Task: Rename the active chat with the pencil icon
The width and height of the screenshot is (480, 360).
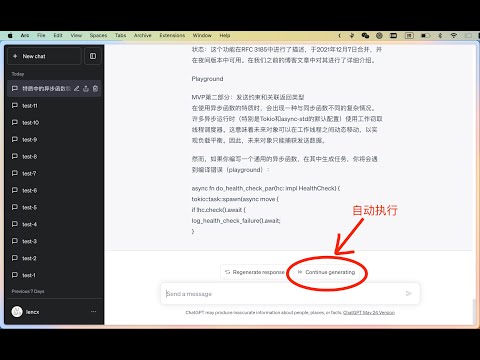Action: pyautogui.click(x=77, y=88)
